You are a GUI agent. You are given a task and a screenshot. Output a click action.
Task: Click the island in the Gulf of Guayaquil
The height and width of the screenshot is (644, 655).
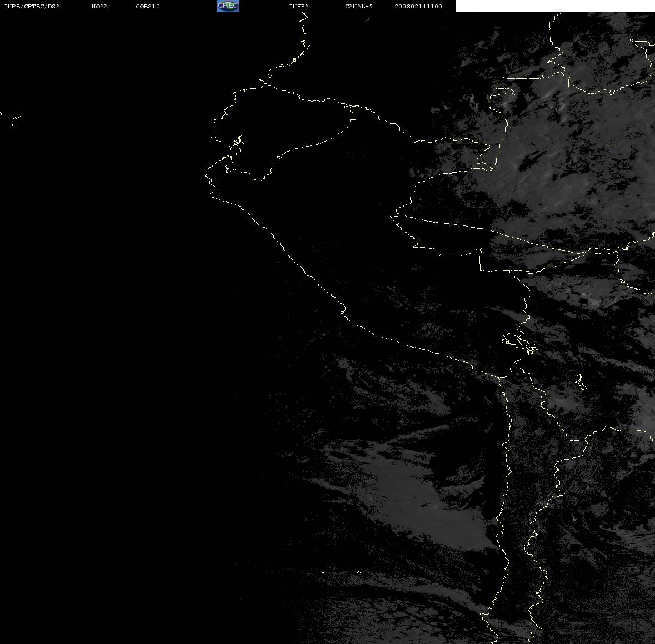[236, 144]
